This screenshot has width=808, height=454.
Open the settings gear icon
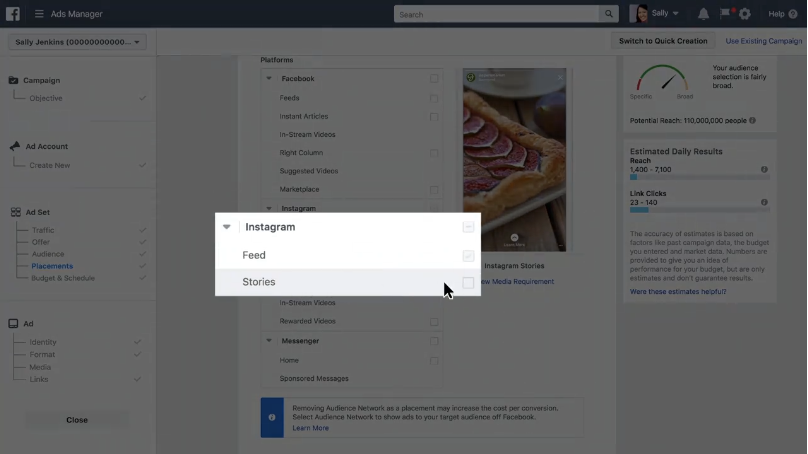coord(745,14)
